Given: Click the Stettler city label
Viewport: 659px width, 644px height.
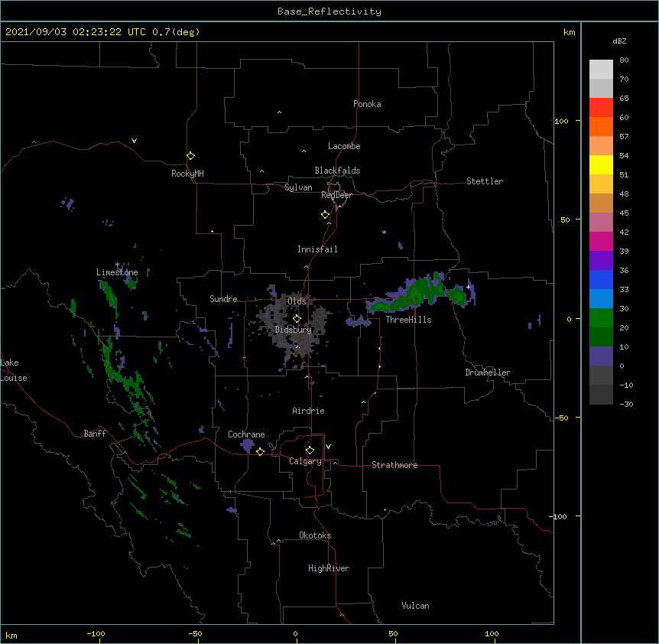Looking at the screenshot, I should click(484, 181).
